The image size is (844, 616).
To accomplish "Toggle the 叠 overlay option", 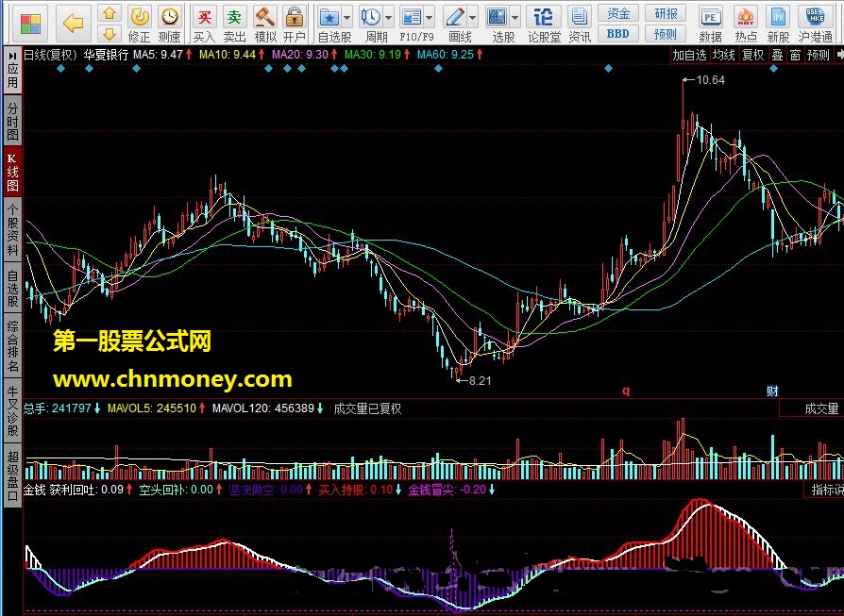I will (x=777, y=55).
